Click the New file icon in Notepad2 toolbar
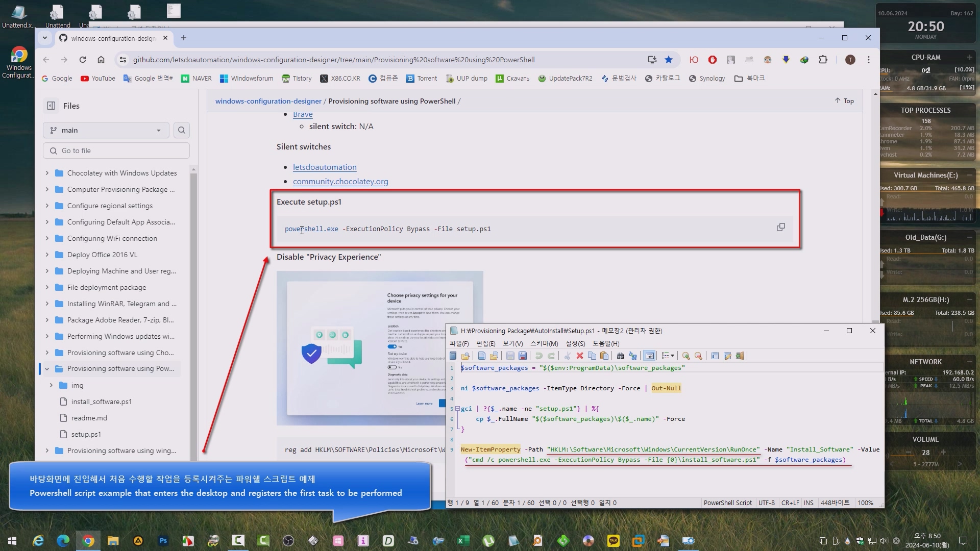The height and width of the screenshot is (551, 980). (481, 356)
